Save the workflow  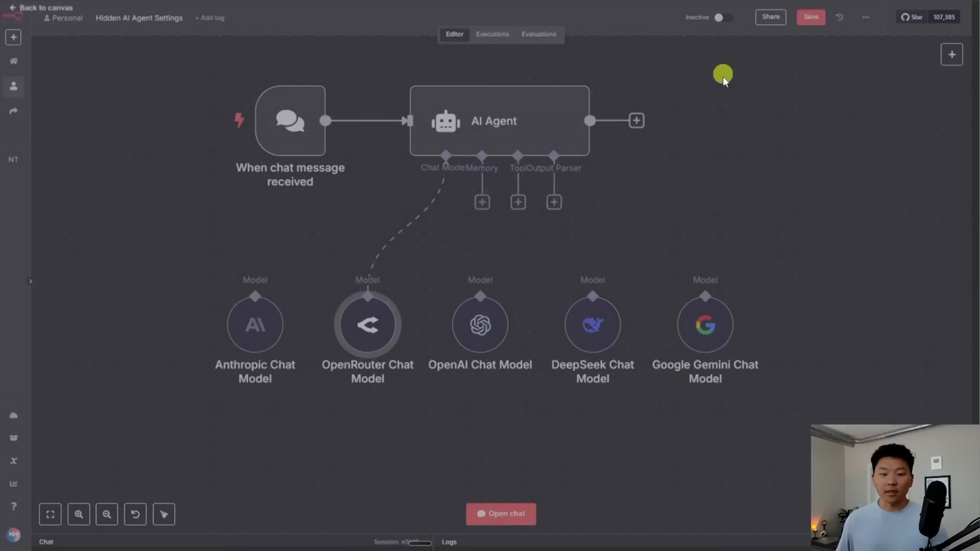(x=811, y=17)
